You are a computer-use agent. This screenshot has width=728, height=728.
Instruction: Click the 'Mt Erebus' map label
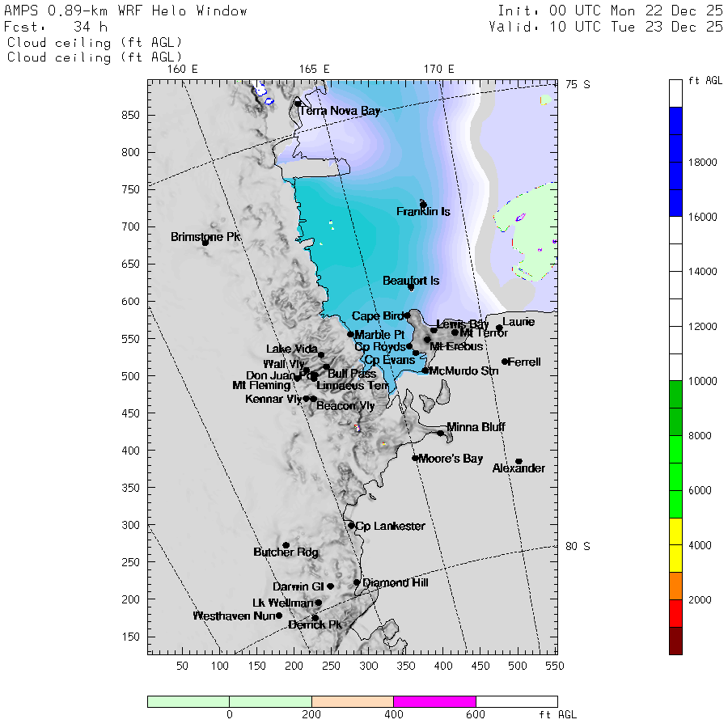click(x=456, y=346)
